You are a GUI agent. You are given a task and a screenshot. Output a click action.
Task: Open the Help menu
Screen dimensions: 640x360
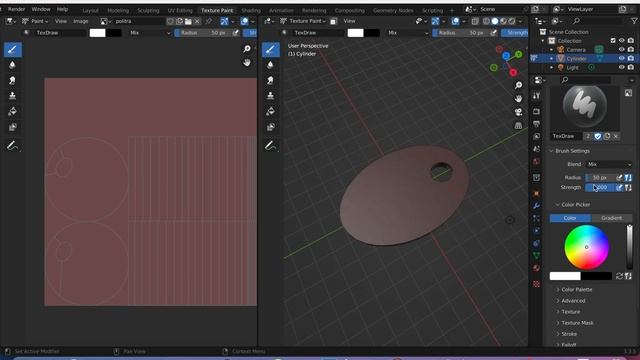click(x=62, y=9)
